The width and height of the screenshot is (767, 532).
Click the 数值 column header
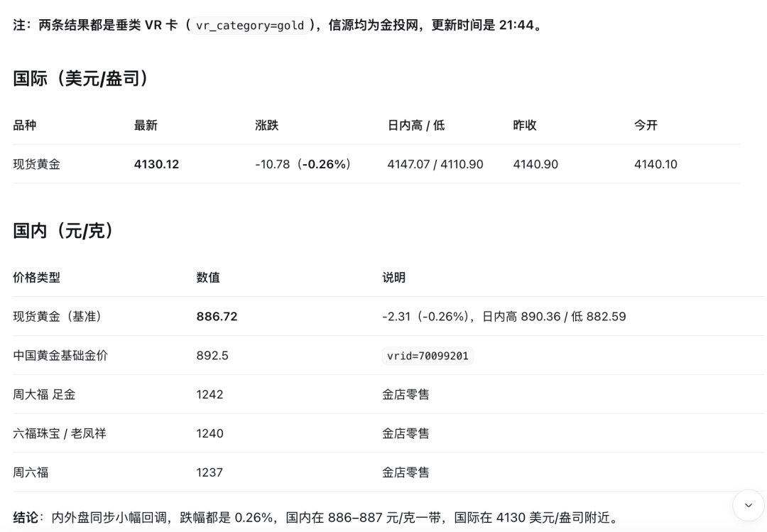pyautogui.click(x=208, y=278)
